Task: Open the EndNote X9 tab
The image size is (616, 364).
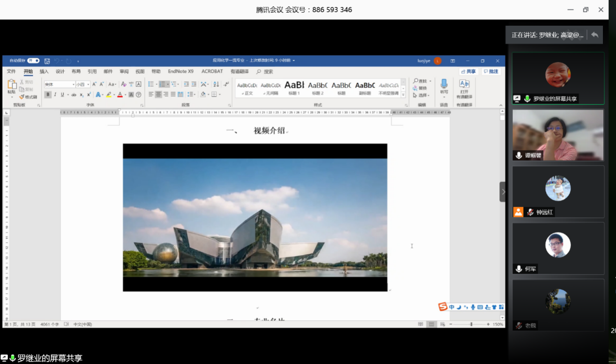Action: click(x=181, y=71)
